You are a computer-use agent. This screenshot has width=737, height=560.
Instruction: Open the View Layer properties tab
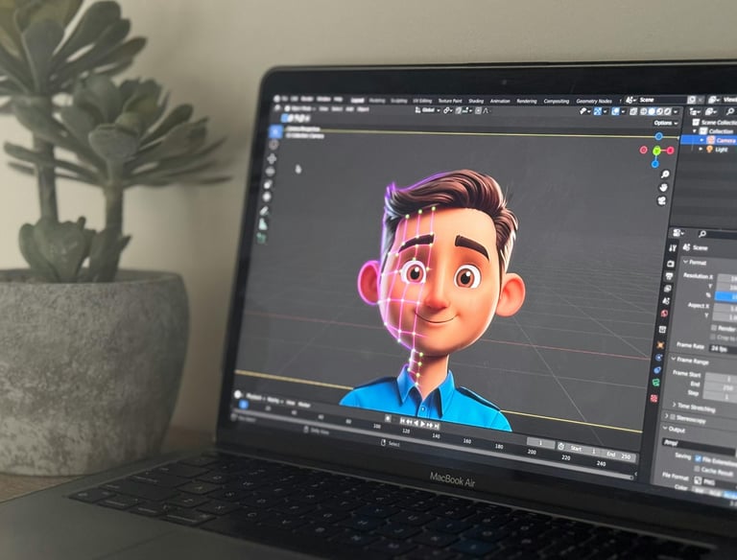pos(668,289)
